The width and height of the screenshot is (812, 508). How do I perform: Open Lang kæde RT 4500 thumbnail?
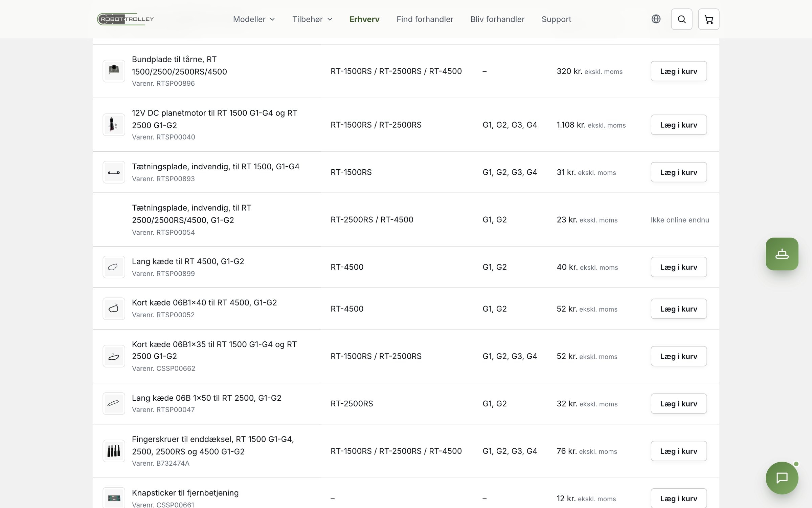coord(114,267)
